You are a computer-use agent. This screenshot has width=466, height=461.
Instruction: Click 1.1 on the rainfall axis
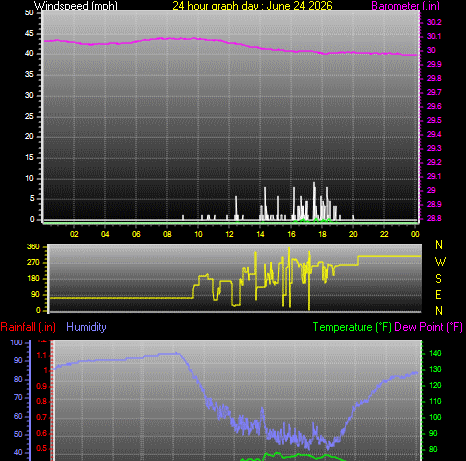(42, 356)
